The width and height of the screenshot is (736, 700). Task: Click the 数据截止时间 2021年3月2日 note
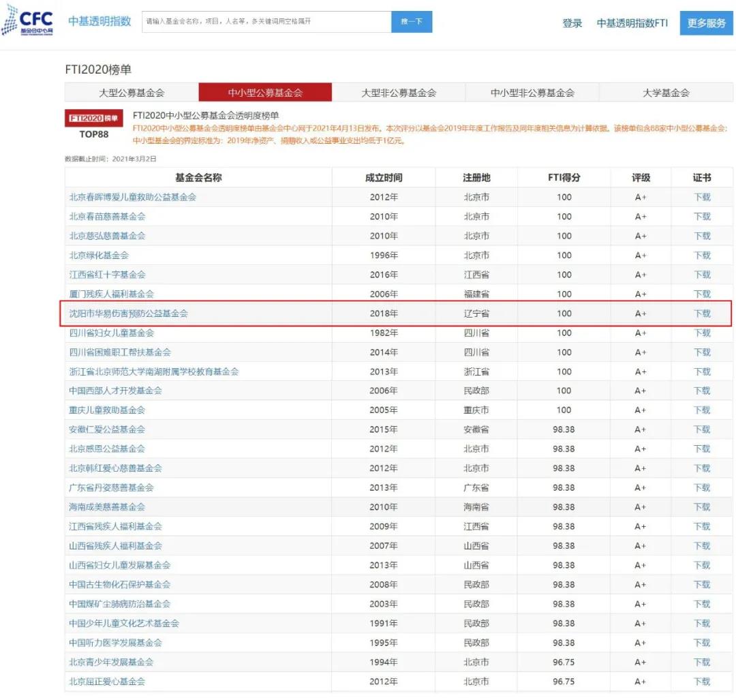pos(110,159)
